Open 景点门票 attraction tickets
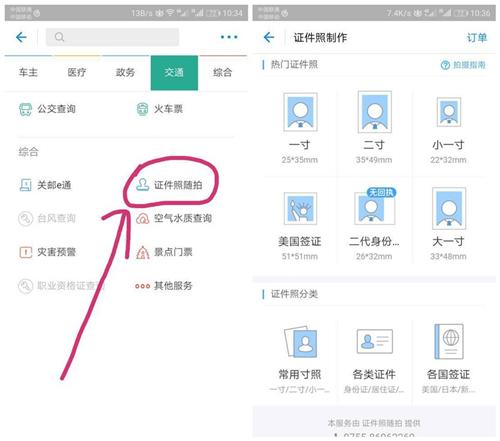This screenshot has height=441, width=500. [x=164, y=252]
